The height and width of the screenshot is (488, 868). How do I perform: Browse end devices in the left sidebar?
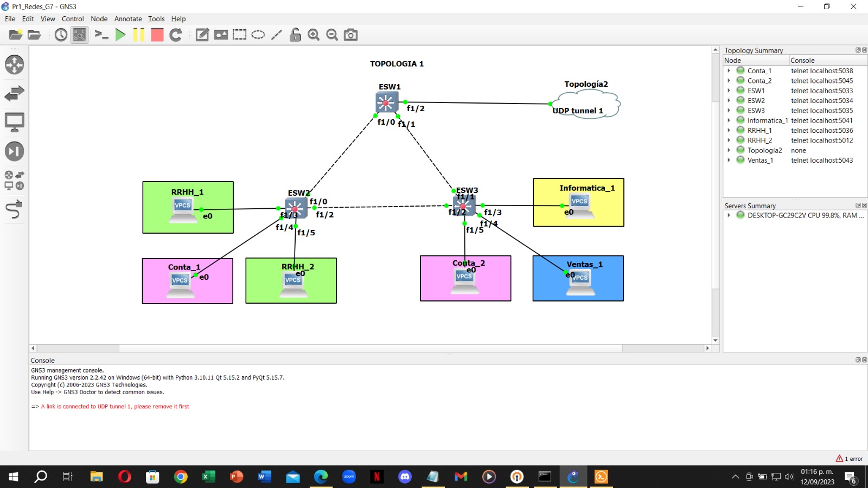pos(15,121)
